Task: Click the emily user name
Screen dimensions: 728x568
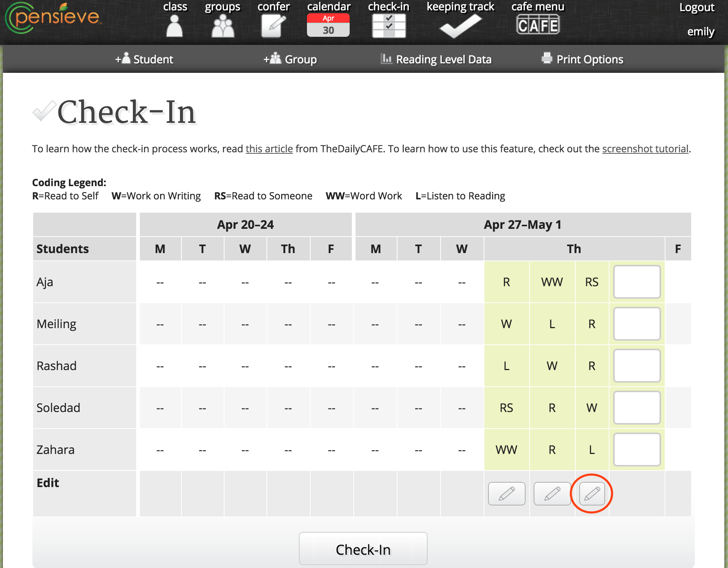Action: point(701,32)
